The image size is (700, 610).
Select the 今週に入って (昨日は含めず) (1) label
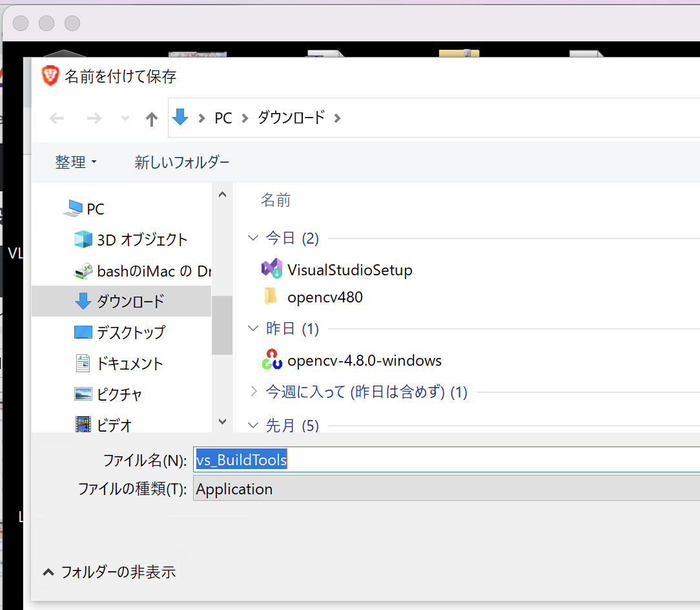click(x=367, y=392)
